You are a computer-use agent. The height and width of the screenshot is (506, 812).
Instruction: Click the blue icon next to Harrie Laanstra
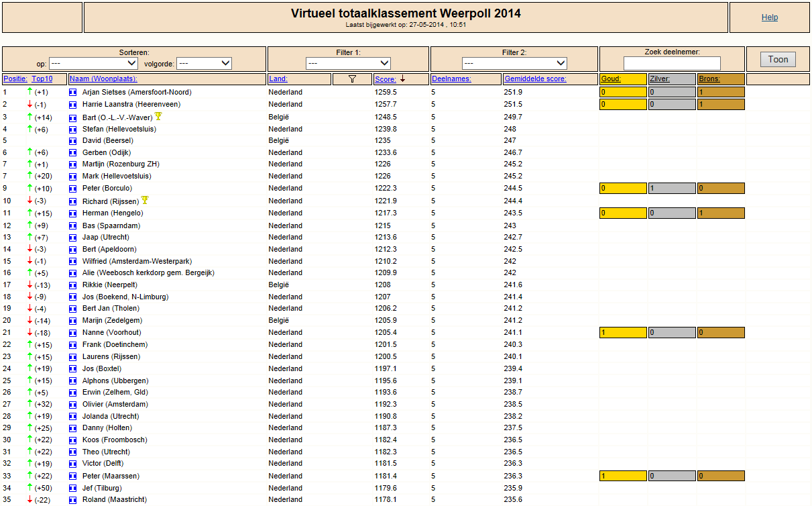coord(73,105)
